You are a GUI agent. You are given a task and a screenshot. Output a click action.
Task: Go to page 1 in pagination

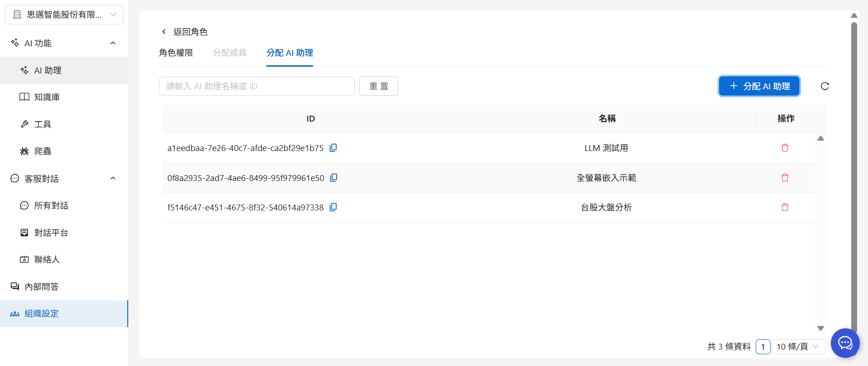(x=763, y=346)
